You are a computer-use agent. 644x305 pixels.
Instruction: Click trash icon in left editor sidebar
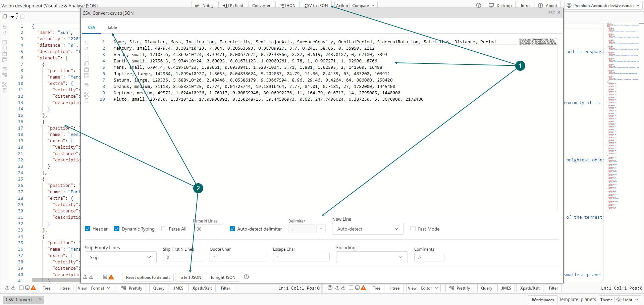click(x=5, y=90)
